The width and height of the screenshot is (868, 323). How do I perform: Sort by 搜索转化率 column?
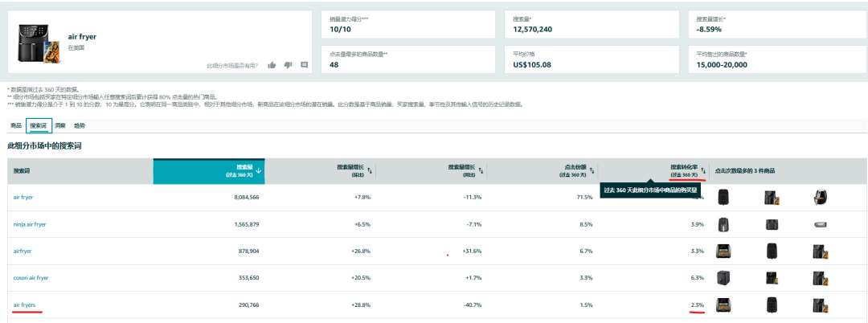point(703,170)
